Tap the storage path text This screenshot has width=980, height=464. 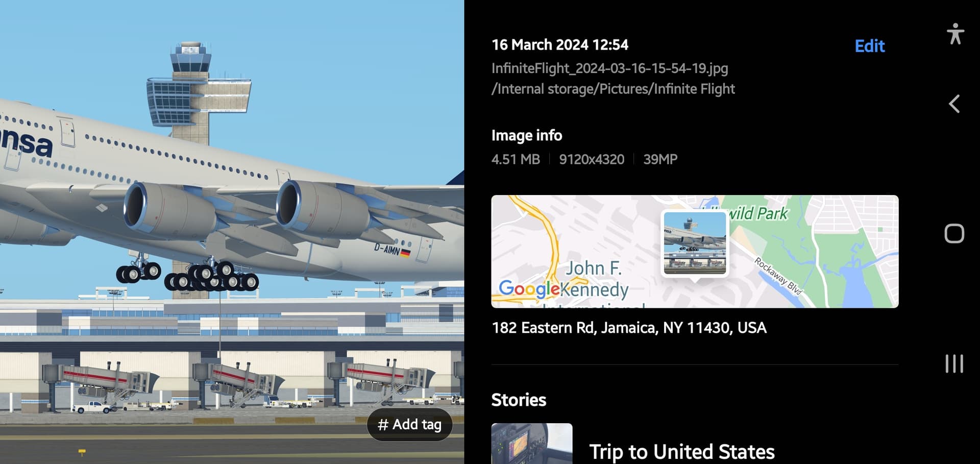pyautogui.click(x=613, y=89)
